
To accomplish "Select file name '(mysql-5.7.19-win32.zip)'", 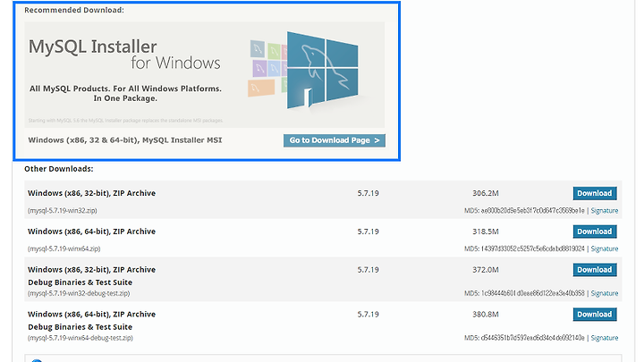I will (63, 211).
